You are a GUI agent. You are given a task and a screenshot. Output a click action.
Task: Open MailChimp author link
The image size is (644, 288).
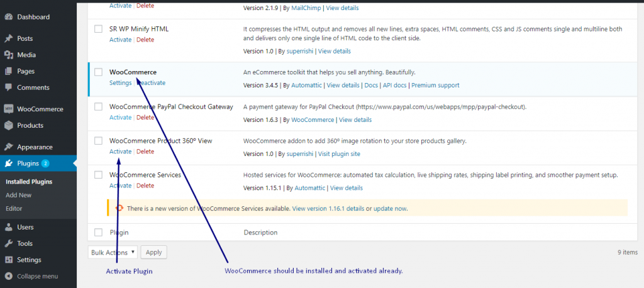click(307, 8)
